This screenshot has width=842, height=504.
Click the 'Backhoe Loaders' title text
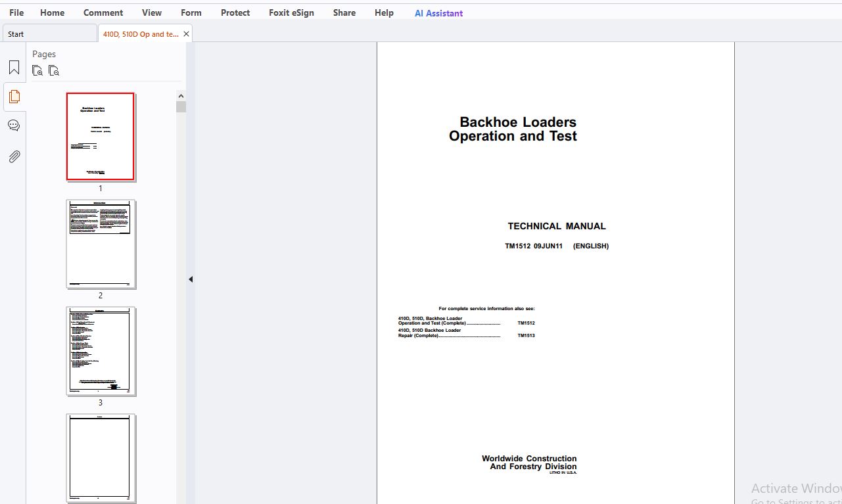point(518,122)
